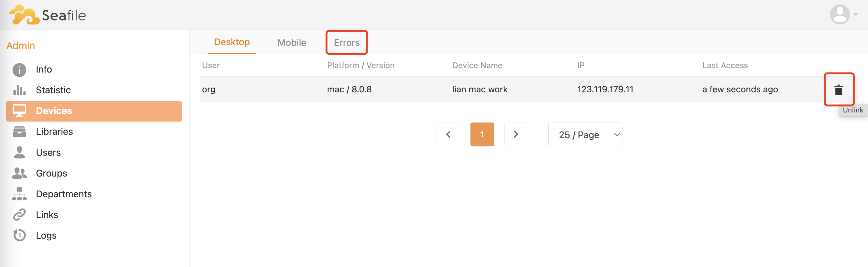Go to the next page arrow
Viewport: 868px width, 267px height.
[516, 134]
